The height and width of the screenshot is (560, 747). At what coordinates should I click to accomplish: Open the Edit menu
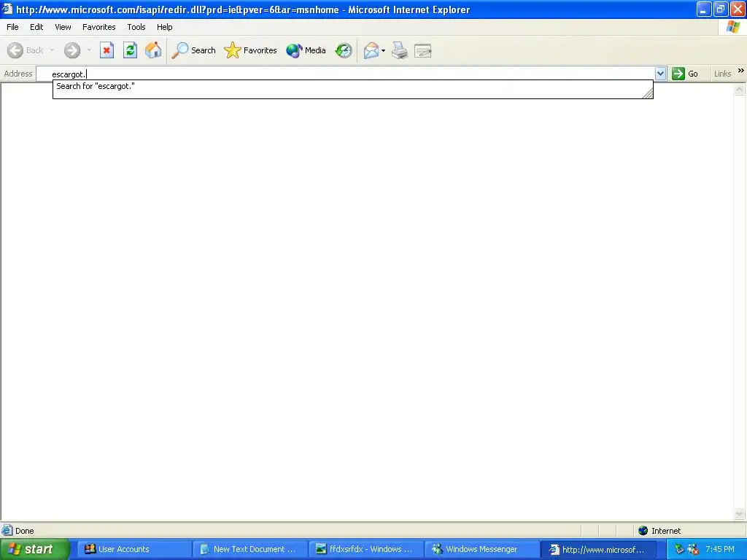point(36,27)
